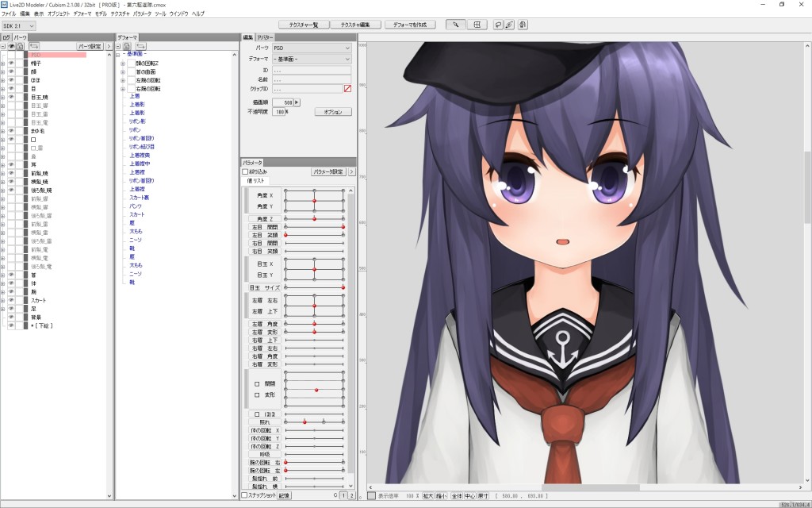Click the テクスチャ一覧 button
The height and width of the screenshot is (508, 812).
click(304, 25)
